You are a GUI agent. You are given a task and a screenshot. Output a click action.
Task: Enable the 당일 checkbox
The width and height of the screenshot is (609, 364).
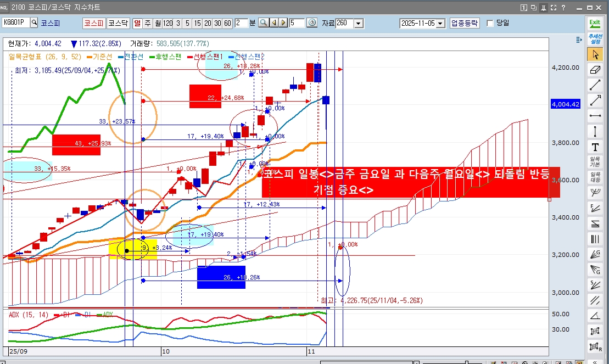[490, 23]
